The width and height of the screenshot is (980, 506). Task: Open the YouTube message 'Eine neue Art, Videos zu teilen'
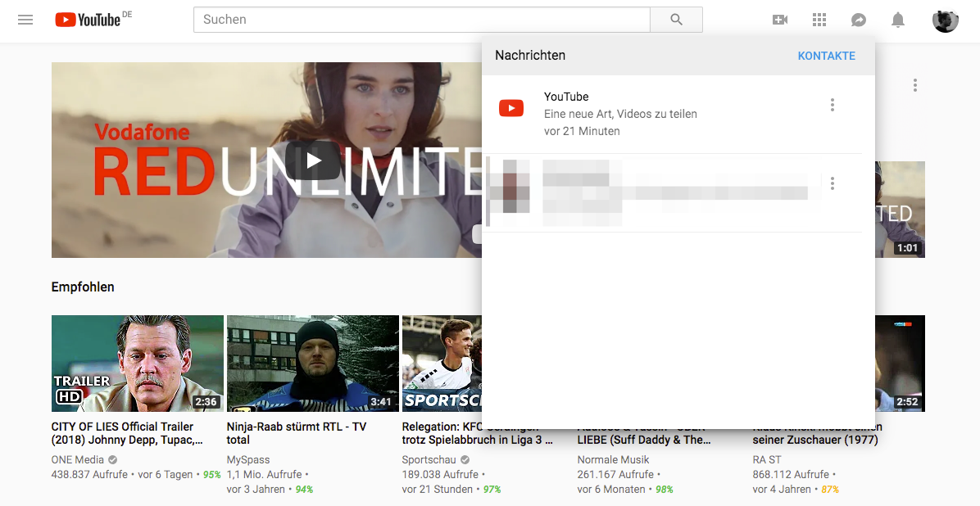click(672, 114)
